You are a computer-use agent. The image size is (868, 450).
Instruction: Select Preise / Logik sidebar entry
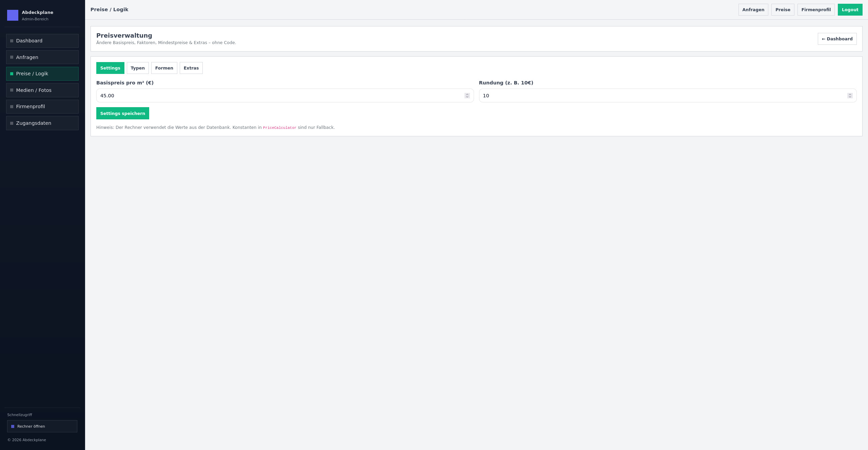coord(42,74)
